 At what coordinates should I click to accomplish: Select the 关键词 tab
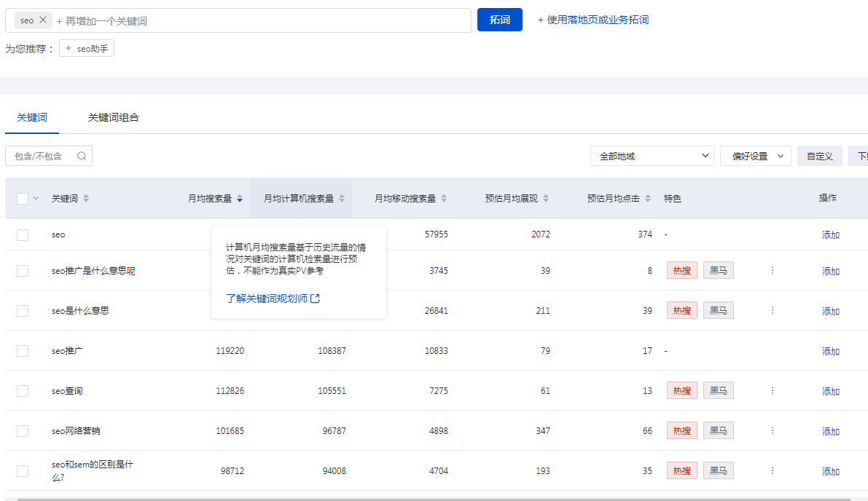(31, 117)
